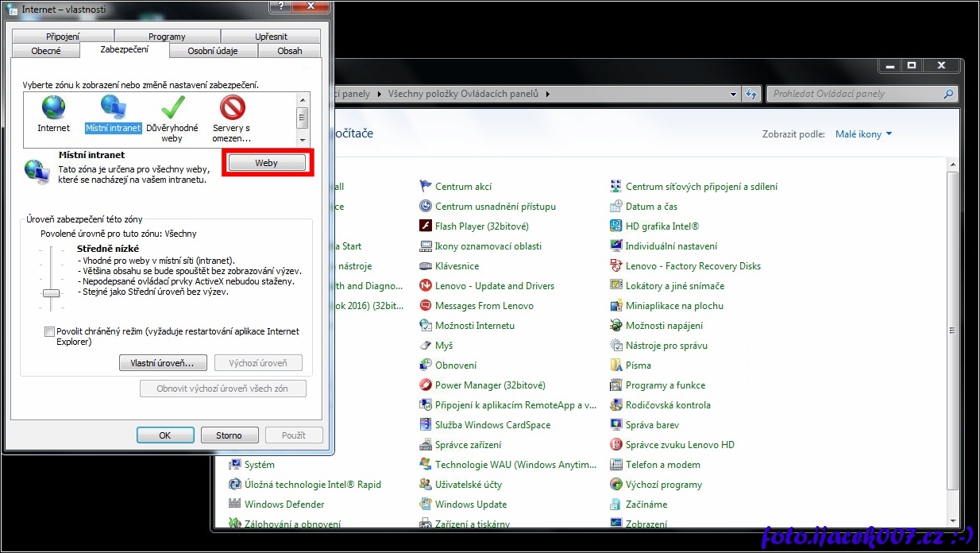Open Windows Update control panel item
Screen dimensions: 980x553
tap(470, 505)
